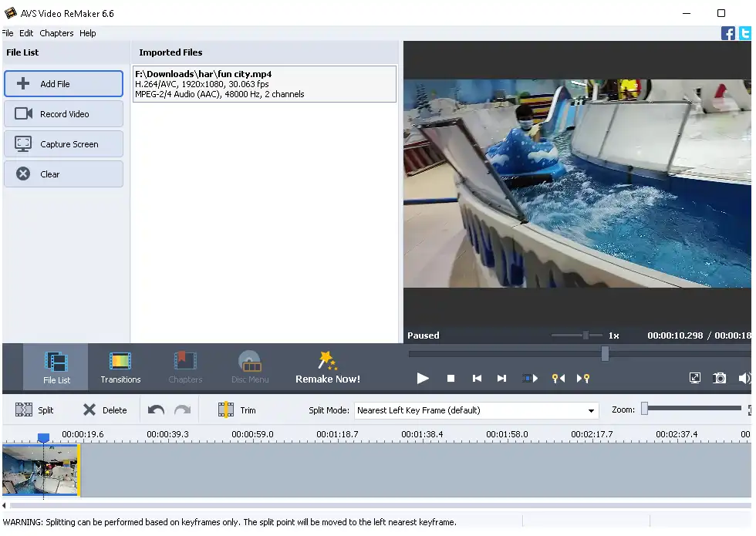Expand the Chapters menu
Screen dimensions: 756x536
[56, 32]
